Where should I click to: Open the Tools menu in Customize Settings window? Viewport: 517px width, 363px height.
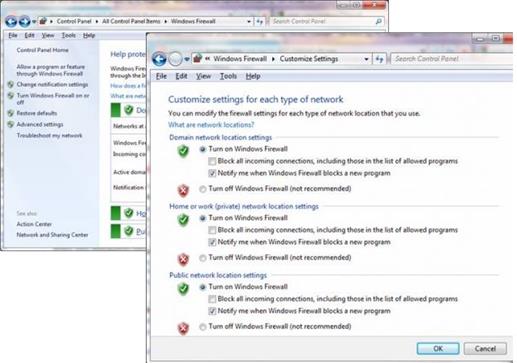(228, 76)
